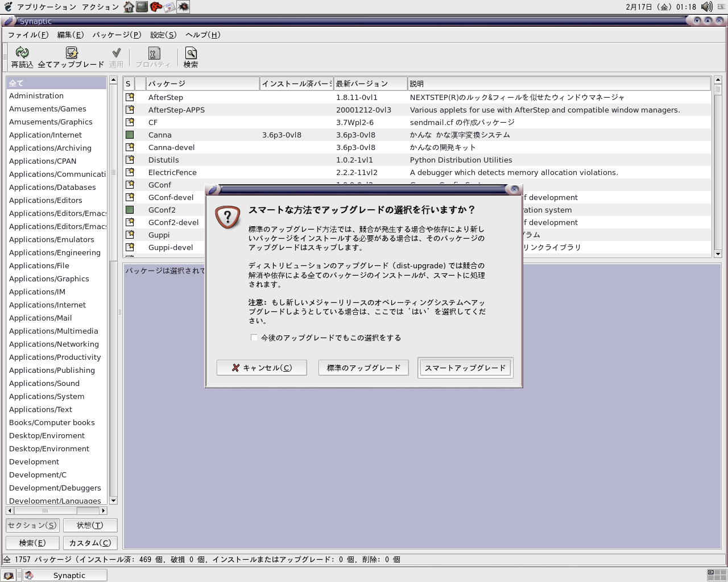Open the home icon in the top panel
Viewport: 728px width, 582px height.
pos(129,7)
